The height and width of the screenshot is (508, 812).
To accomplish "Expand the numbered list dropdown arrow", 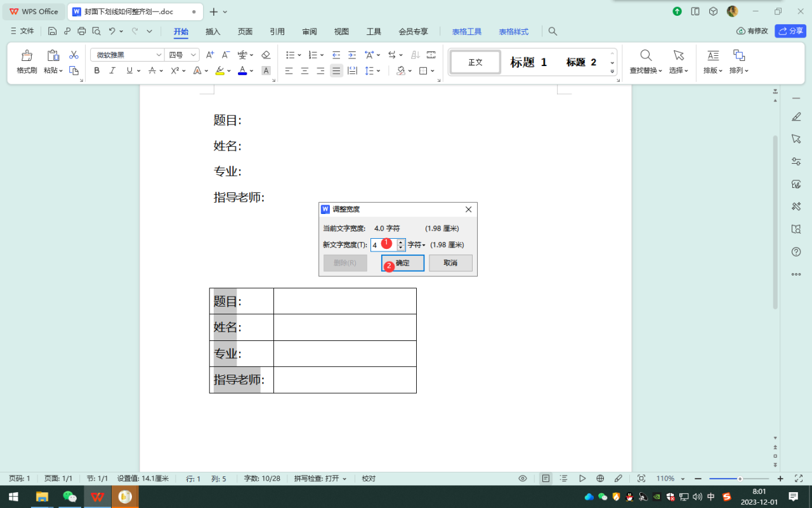I will pos(322,55).
